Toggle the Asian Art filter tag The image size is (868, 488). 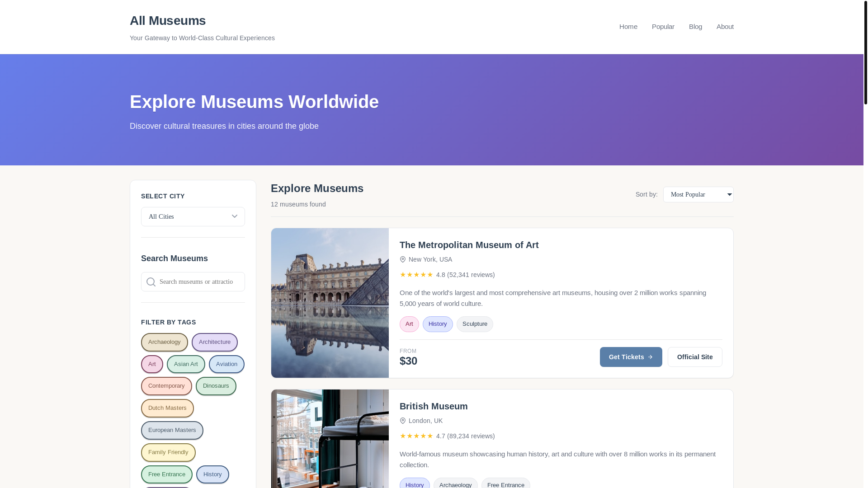click(186, 364)
